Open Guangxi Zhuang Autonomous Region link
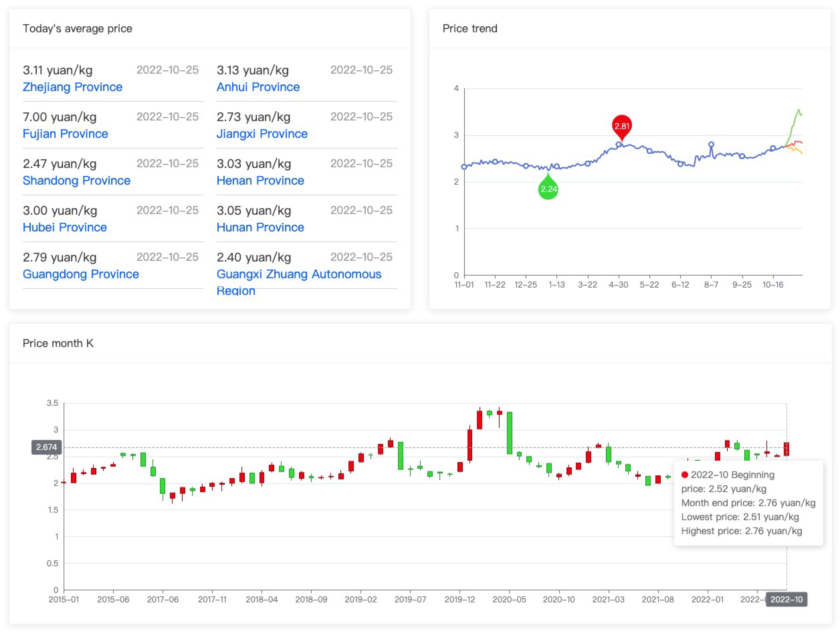The height and width of the screenshot is (633, 840). click(299, 274)
